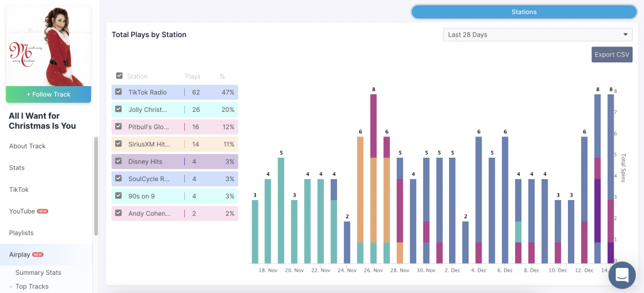Viewport: 644px width, 293px height.
Task: Click the 12. Dec axis date label
Action: [x=584, y=270]
